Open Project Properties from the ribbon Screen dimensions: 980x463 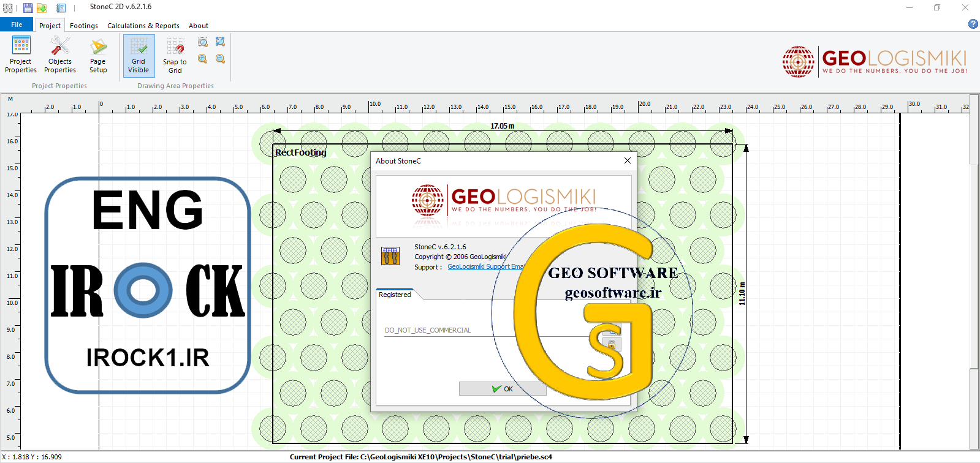21,55
